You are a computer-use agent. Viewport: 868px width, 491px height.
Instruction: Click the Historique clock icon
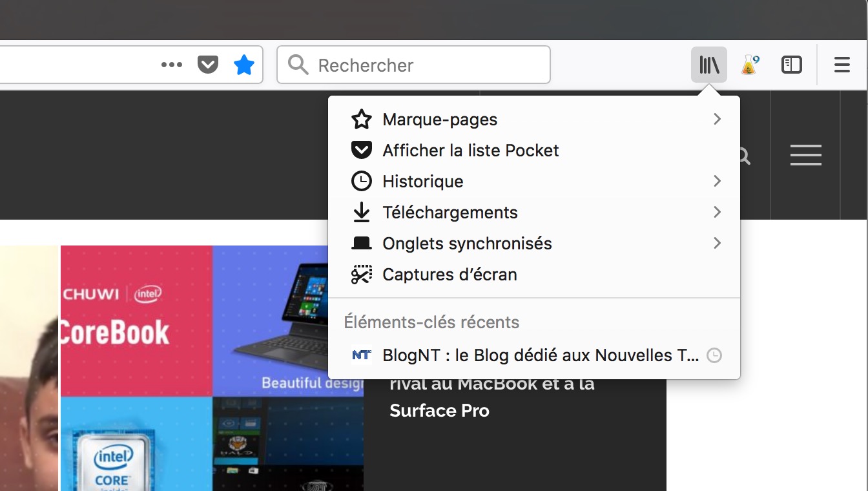361,182
